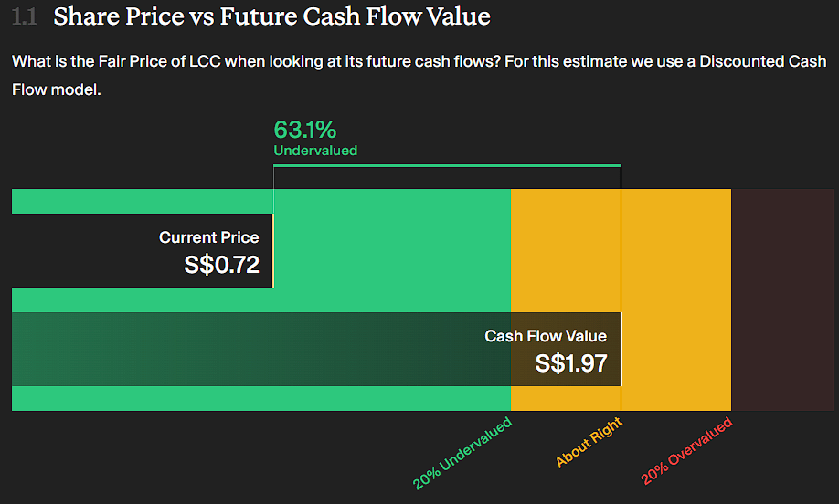The image size is (839, 504).
Task: Select the 20% Undervalued axis label
Action: (x=462, y=453)
